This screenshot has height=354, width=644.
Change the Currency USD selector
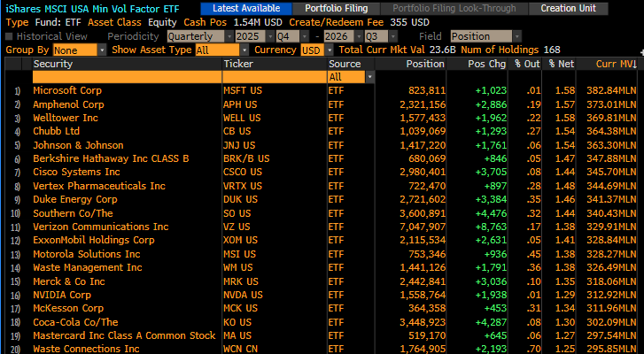pyautogui.click(x=317, y=50)
